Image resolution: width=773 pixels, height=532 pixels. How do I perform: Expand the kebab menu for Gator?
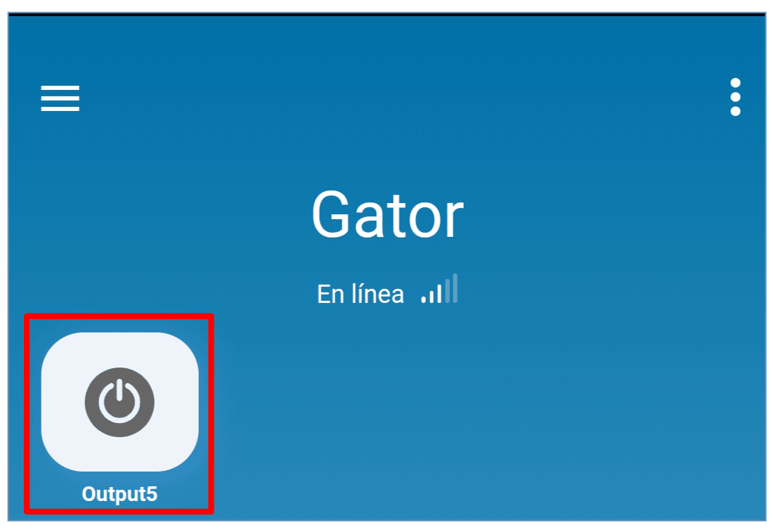click(x=735, y=97)
